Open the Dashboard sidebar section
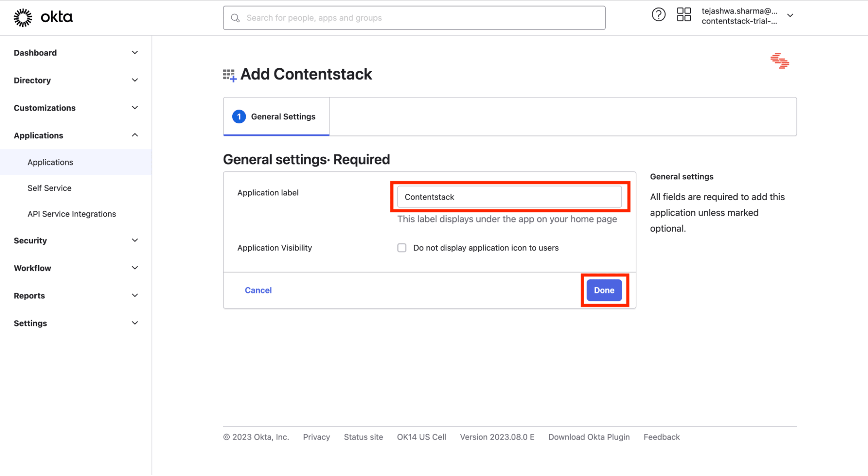 coord(35,53)
